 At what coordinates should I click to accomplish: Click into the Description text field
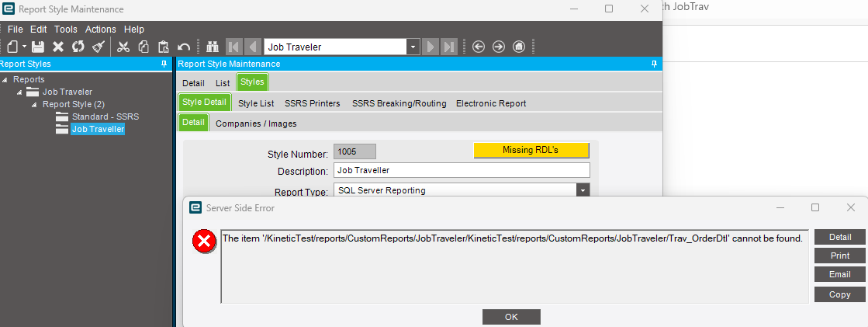tap(462, 170)
